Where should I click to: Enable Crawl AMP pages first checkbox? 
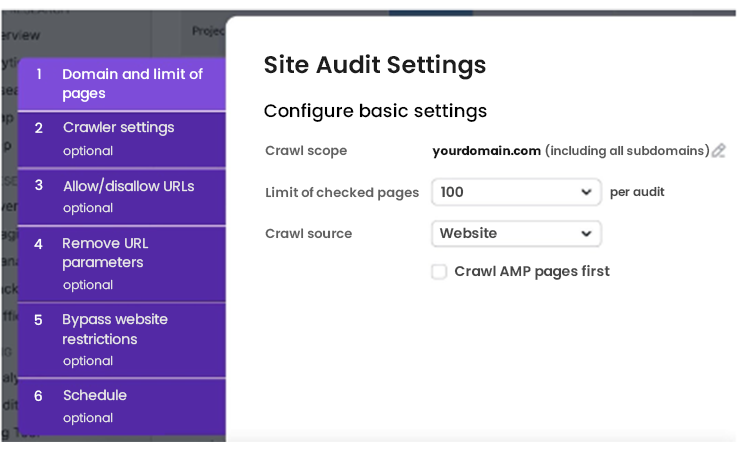tap(439, 272)
